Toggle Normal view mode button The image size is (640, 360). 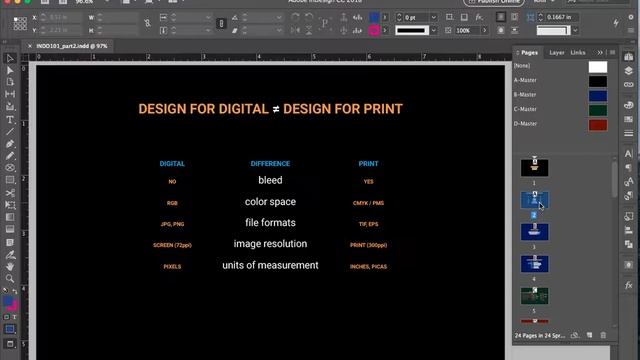click(x=10, y=329)
